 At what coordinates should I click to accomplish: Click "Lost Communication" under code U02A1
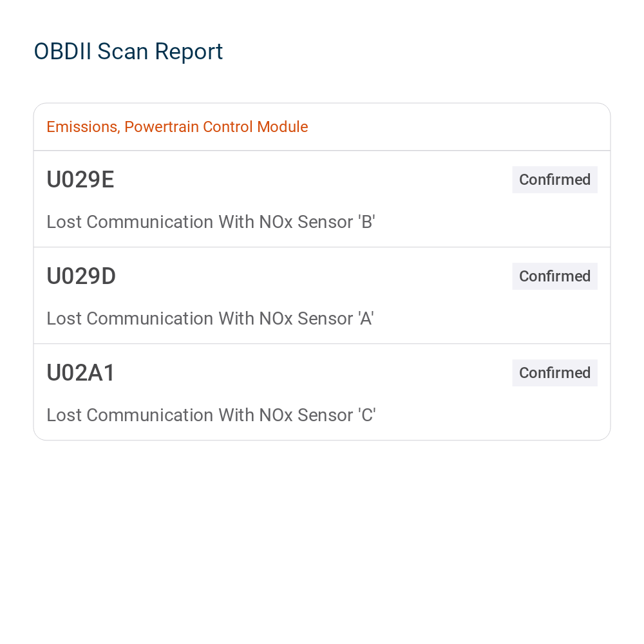(x=130, y=415)
